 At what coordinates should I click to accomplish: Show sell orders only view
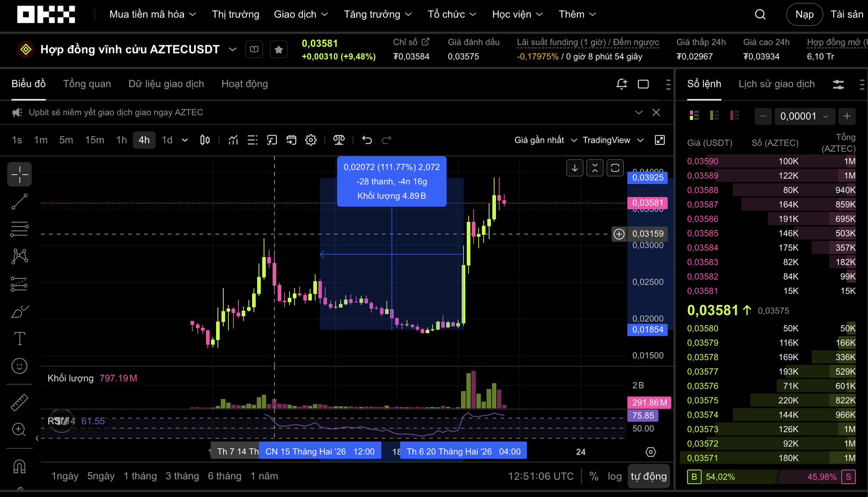[734, 115]
